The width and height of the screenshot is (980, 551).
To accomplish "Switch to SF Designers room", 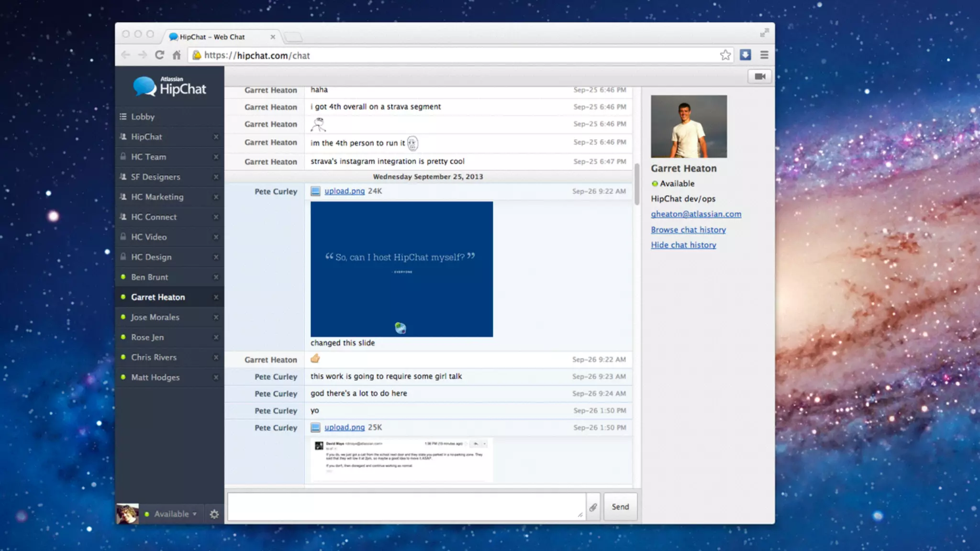I will click(x=156, y=177).
